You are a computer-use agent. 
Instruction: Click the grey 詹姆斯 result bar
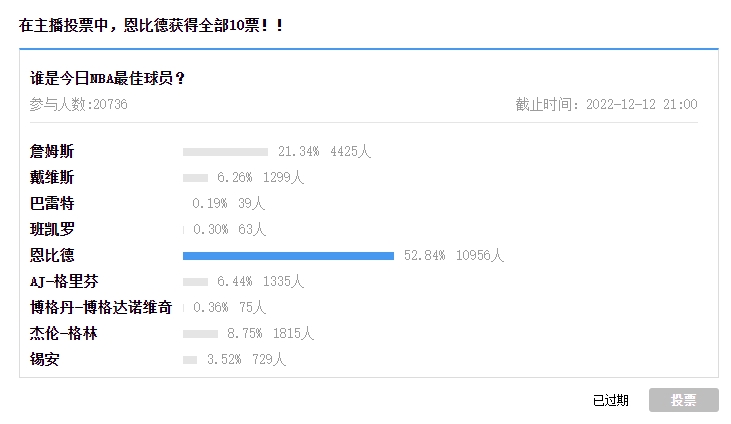[x=225, y=152]
